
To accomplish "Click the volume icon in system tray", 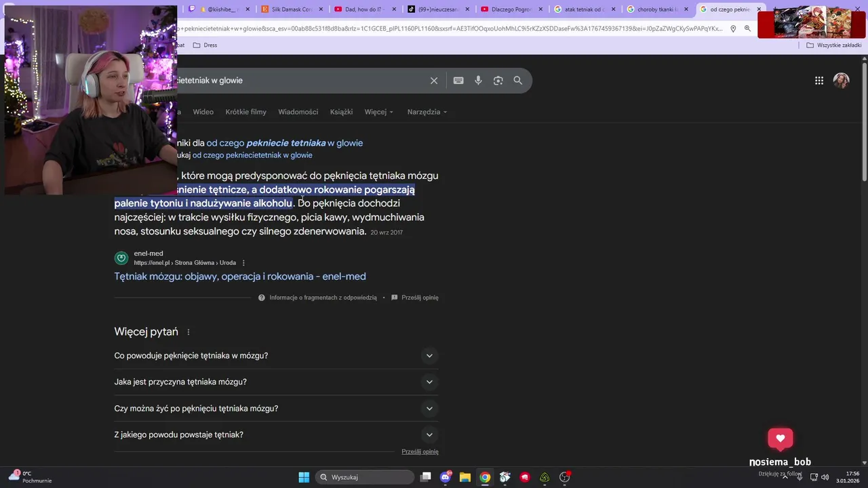I will coord(825,477).
